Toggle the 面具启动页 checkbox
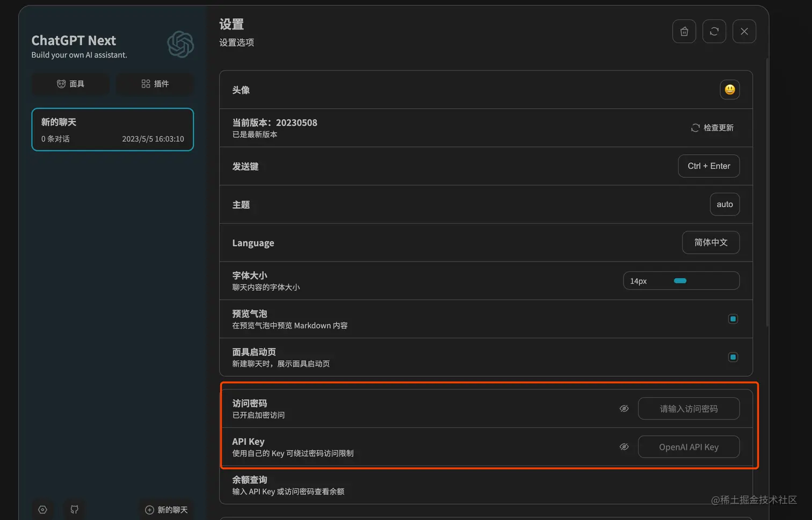The width and height of the screenshot is (812, 520). click(733, 357)
